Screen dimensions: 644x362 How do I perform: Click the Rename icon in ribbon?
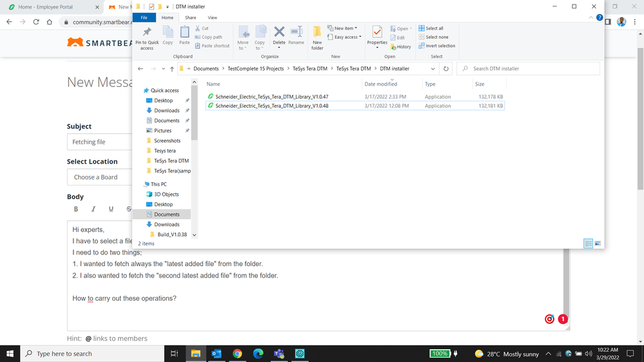click(296, 36)
